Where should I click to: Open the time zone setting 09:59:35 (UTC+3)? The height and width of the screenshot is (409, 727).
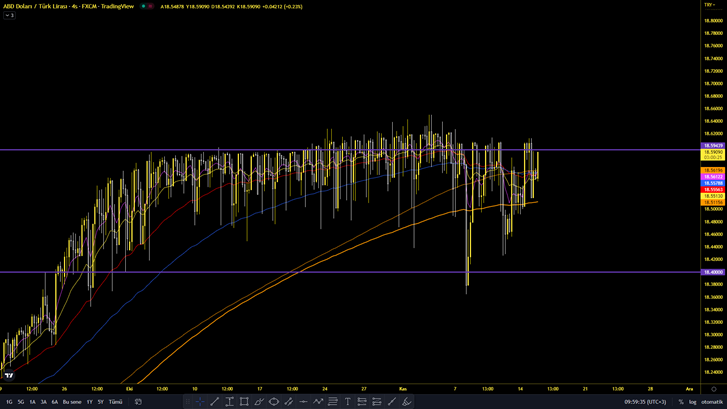click(645, 402)
